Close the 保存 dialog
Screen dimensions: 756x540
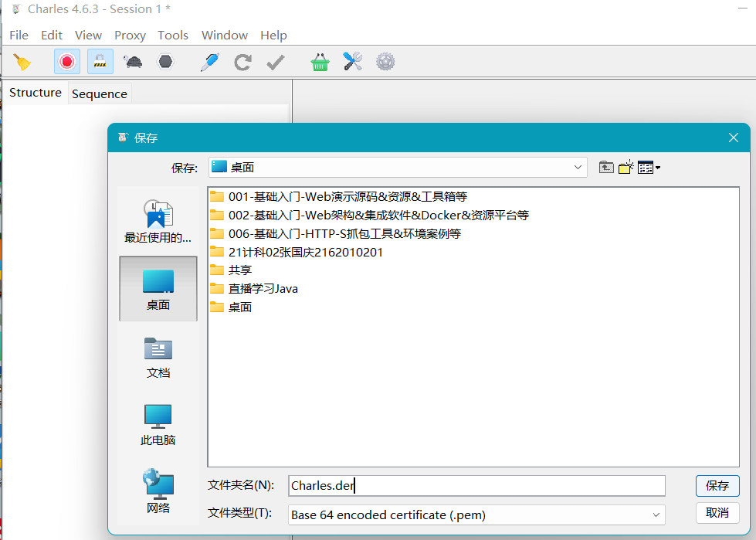[734, 138]
